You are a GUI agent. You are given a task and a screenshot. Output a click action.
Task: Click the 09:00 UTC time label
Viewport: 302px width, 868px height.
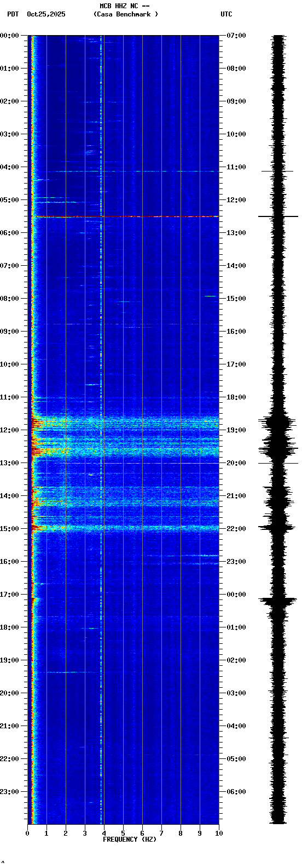click(236, 101)
